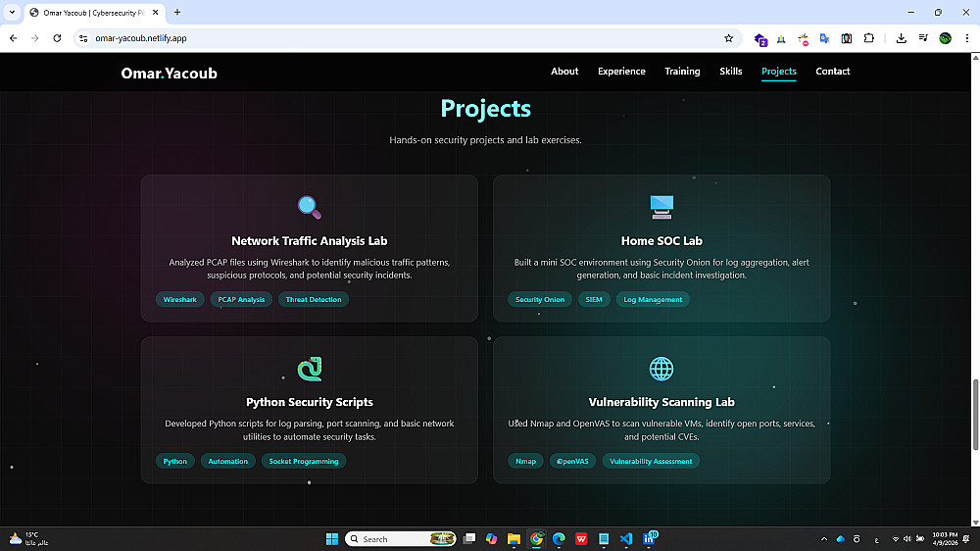Viewport: 980px width, 551px height.
Task: Click the Log Management tag
Action: 653,300
